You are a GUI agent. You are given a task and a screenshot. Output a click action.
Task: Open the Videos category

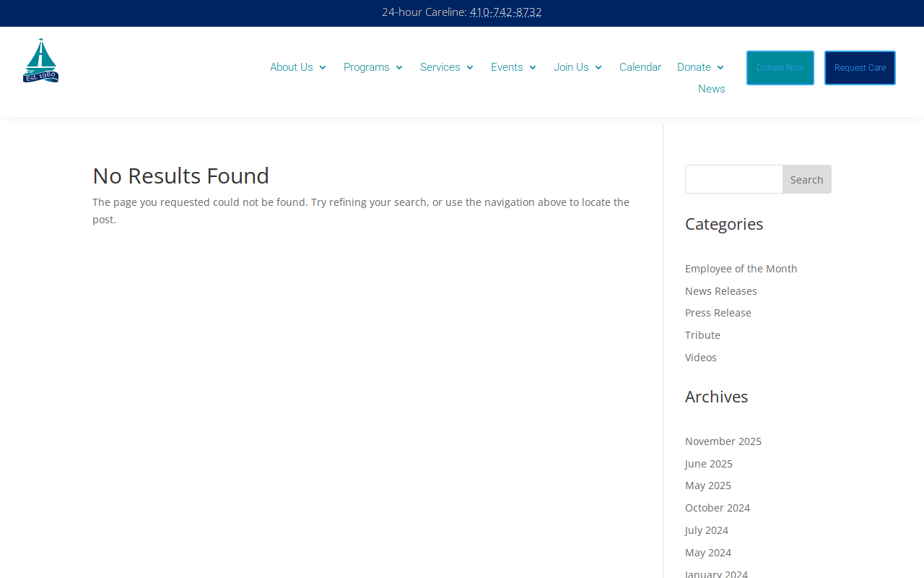(x=701, y=358)
